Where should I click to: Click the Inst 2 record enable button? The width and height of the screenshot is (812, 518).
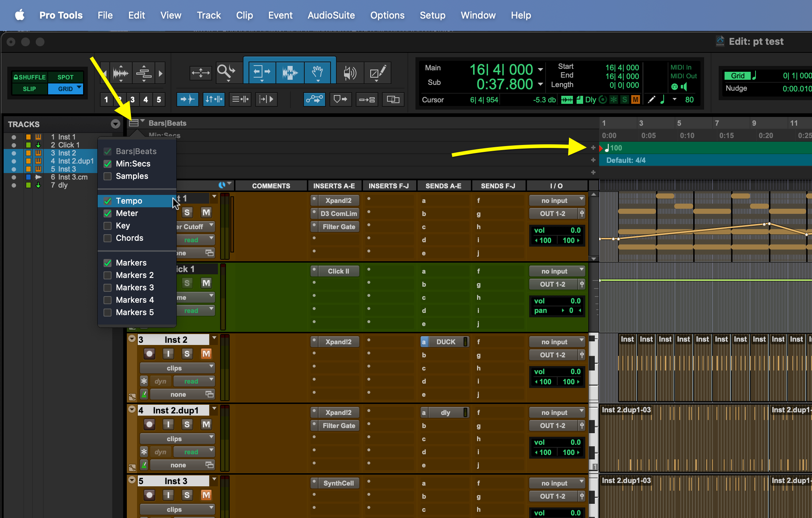(x=149, y=354)
